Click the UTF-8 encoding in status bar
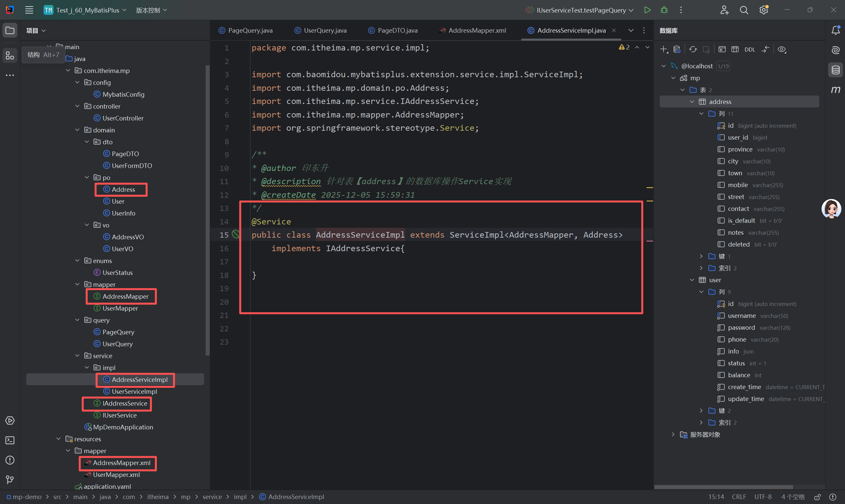Viewport: 845px width, 504px height. pyautogui.click(x=763, y=497)
